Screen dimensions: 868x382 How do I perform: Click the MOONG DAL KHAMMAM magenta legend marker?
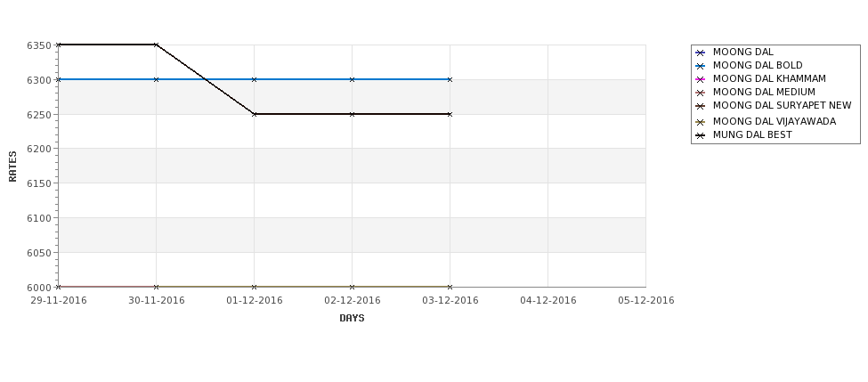click(701, 79)
